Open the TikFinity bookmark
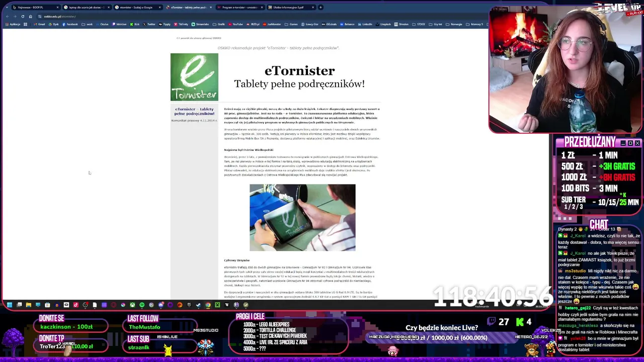Viewport: 644px width, 362px height. (181, 24)
